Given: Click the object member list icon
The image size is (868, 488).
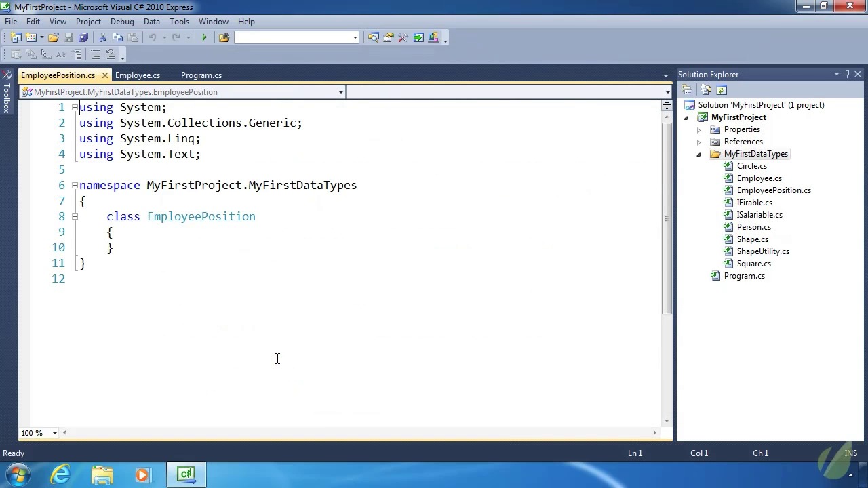Looking at the screenshot, I should tap(16, 55).
